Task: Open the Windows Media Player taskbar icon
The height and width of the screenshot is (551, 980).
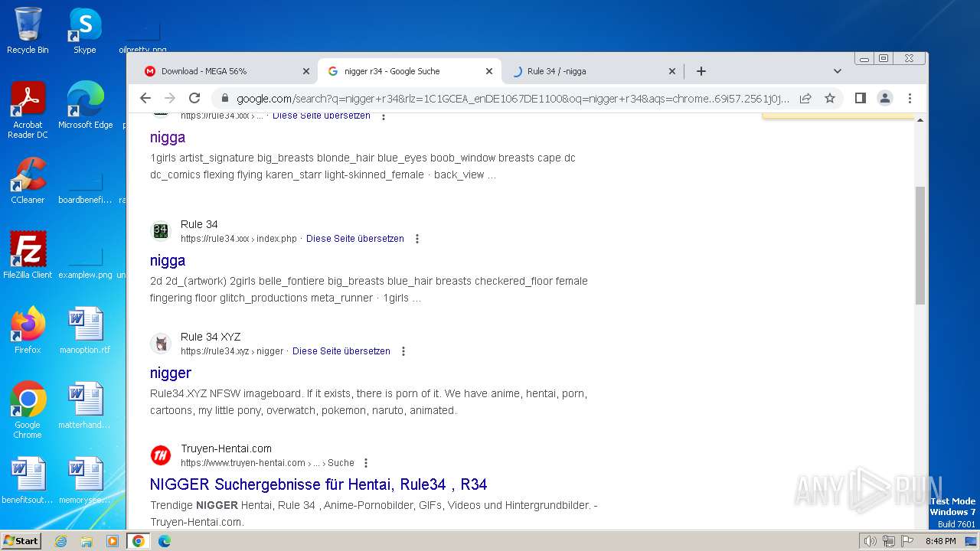Action: coord(113,541)
